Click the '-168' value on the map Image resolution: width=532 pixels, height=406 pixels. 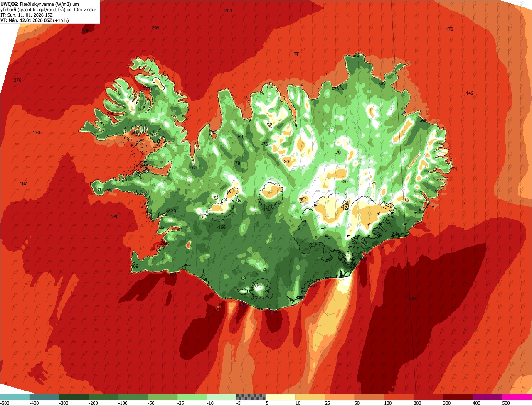[221, 227]
